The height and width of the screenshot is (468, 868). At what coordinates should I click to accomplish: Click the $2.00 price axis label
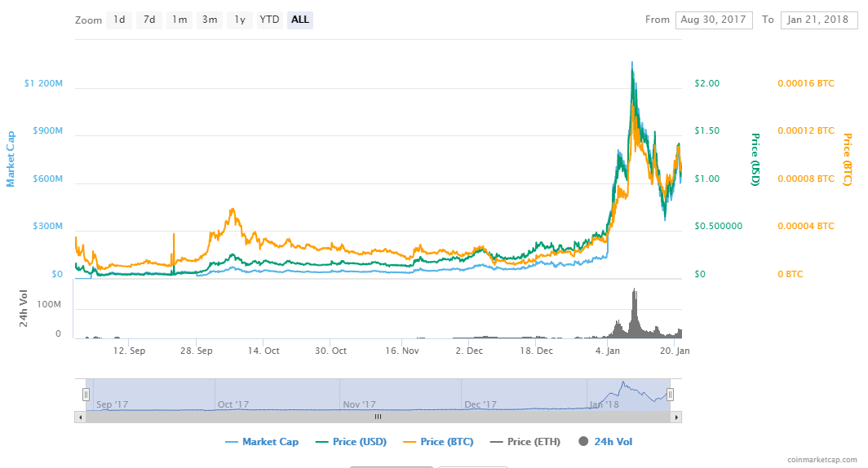(x=707, y=83)
